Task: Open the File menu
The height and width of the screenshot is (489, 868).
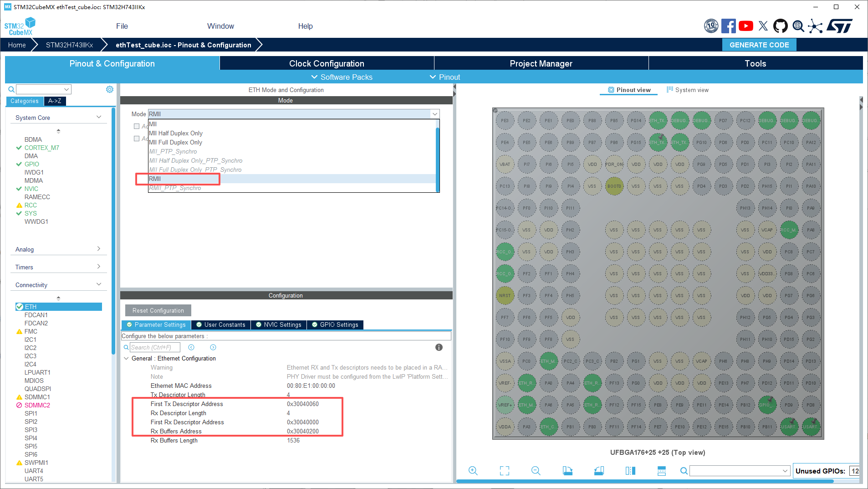Action: (122, 26)
